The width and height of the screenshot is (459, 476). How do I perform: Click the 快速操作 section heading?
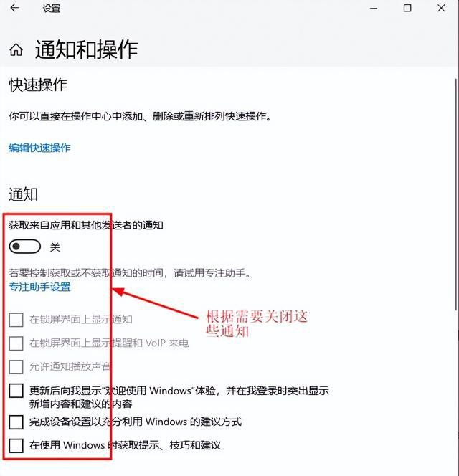pyautogui.click(x=38, y=85)
